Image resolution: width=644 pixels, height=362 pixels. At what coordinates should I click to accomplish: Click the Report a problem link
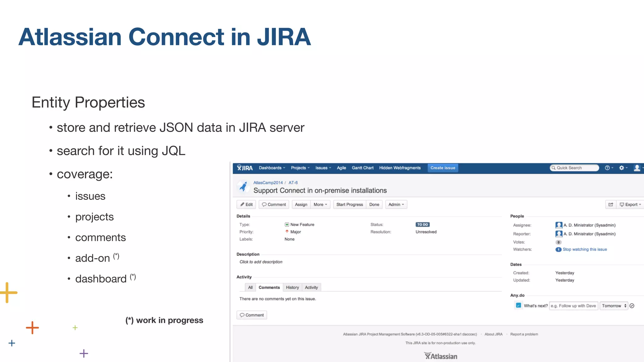524,334
